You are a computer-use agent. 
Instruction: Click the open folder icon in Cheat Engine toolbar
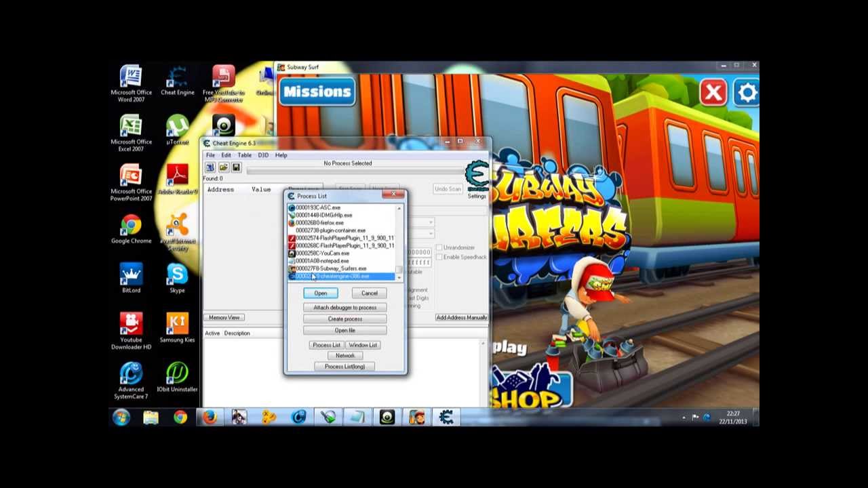tap(223, 167)
